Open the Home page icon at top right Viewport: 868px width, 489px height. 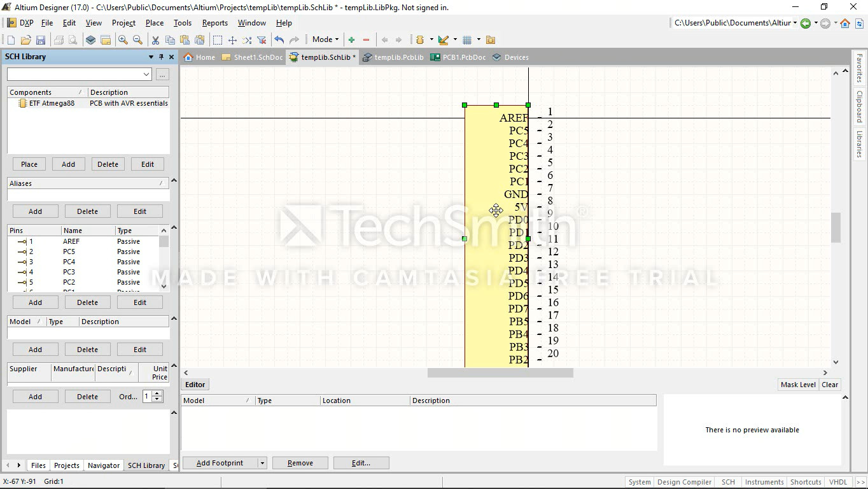pyautogui.click(x=845, y=24)
